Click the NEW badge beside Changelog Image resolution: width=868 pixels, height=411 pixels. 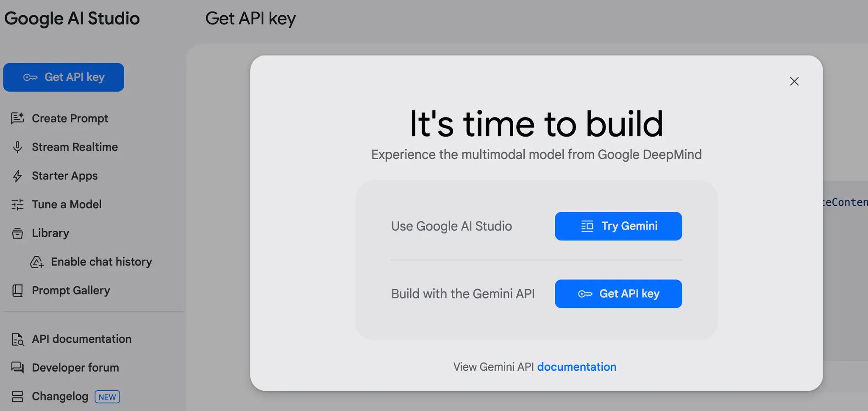tap(107, 397)
